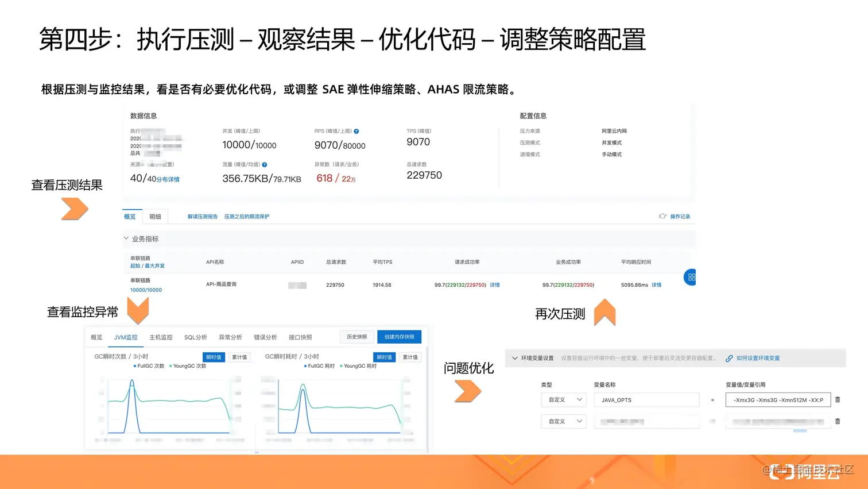Viewport: 868px width, 489px height.
Task: Click the 手动模式 config value
Action: pos(612,155)
